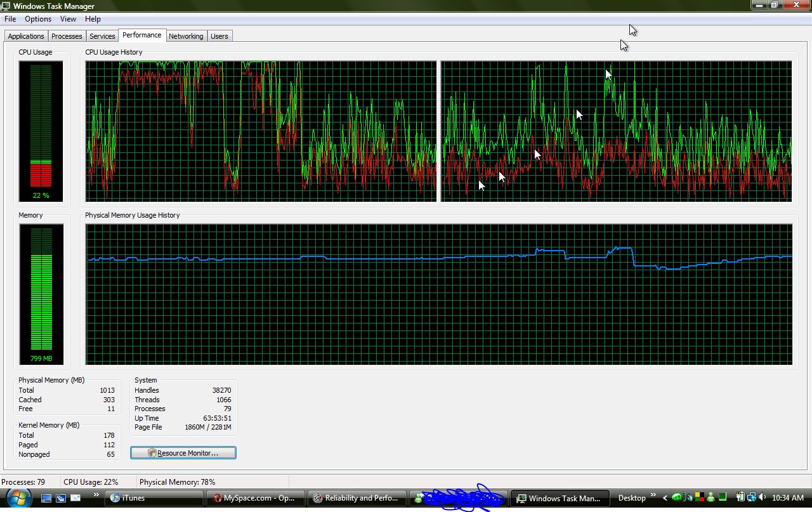
Task: Click Page File value 1860M / 2281M
Action: coord(209,427)
